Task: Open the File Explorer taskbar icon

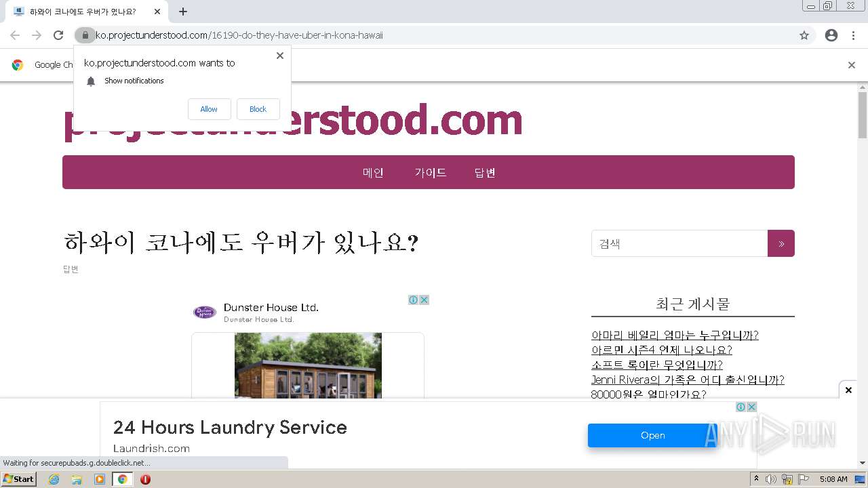Action: tap(77, 479)
